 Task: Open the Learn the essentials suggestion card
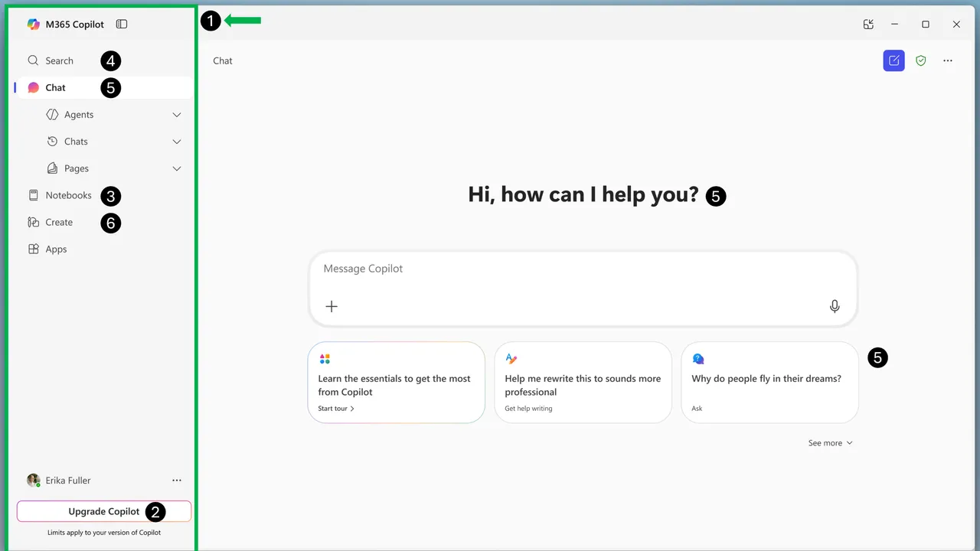coord(397,382)
